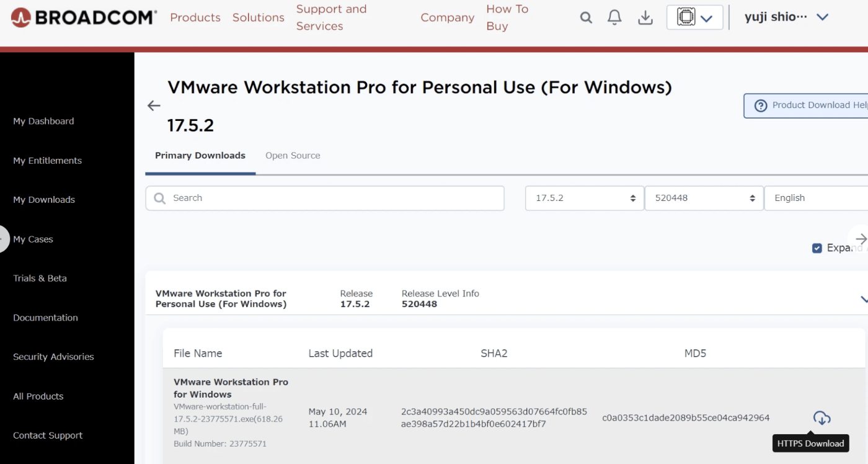Click Release Level Info 520448 value
The width and height of the screenshot is (868, 464).
[419, 305]
